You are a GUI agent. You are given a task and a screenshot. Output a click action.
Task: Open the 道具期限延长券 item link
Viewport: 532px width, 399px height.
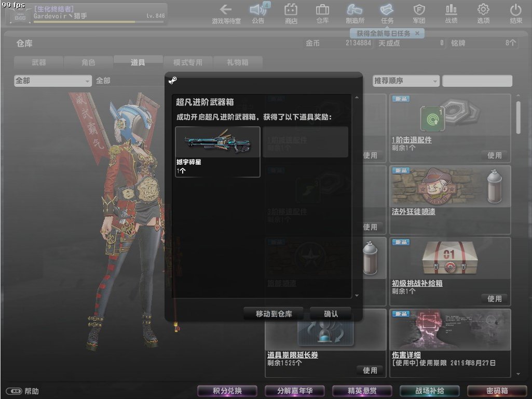pyautogui.click(x=292, y=355)
